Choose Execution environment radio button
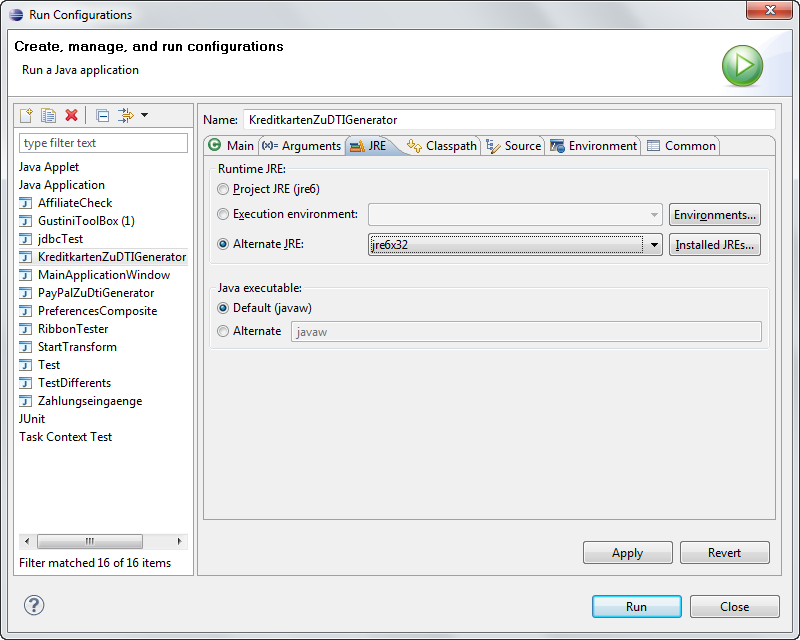The width and height of the screenshot is (800, 640). coord(223,214)
